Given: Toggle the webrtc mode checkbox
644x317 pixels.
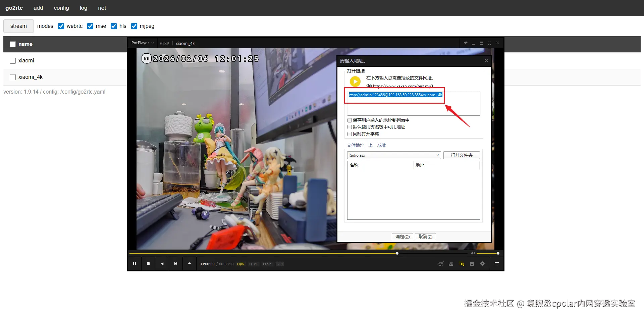Looking at the screenshot, I should 61,26.
